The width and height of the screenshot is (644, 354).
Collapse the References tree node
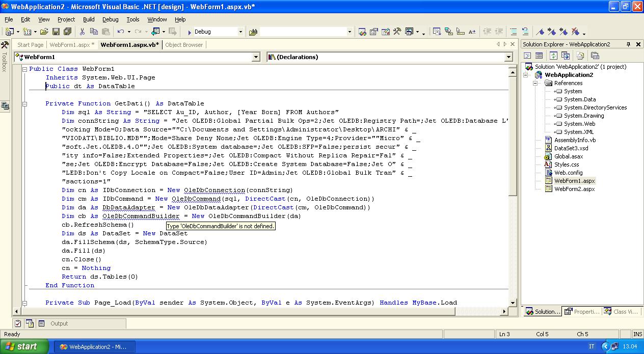point(535,83)
